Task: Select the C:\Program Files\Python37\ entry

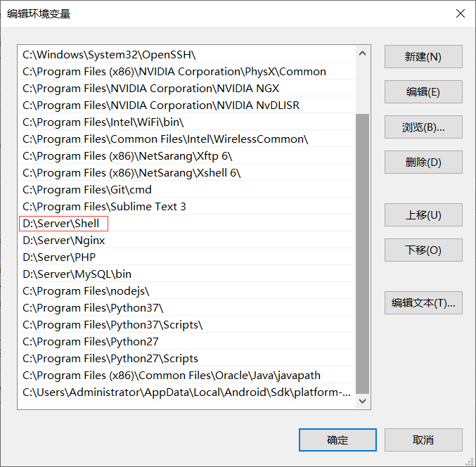Action: coord(186,308)
